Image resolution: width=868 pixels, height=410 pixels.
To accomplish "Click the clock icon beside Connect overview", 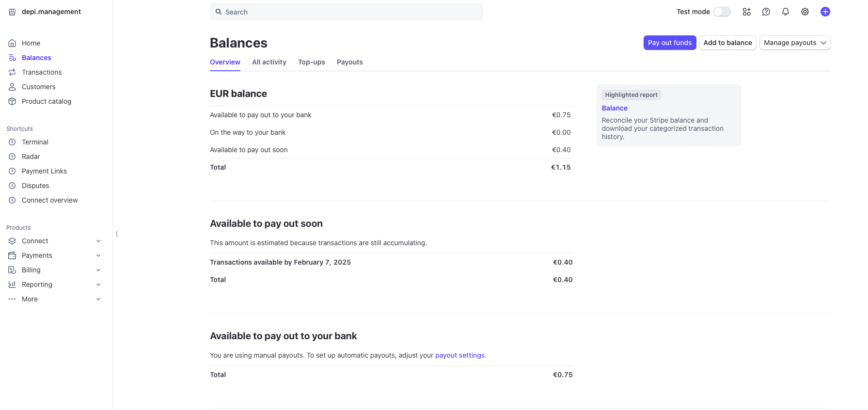I will [12, 200].
